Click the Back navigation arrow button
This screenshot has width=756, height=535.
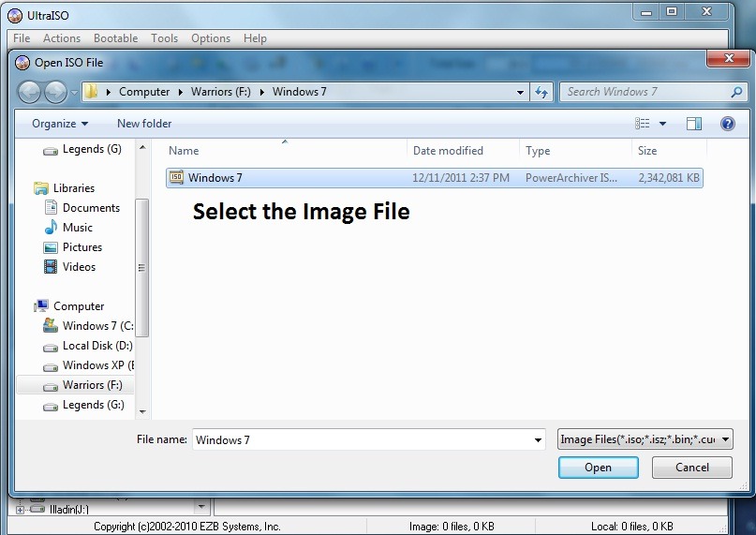coord(30,92)
